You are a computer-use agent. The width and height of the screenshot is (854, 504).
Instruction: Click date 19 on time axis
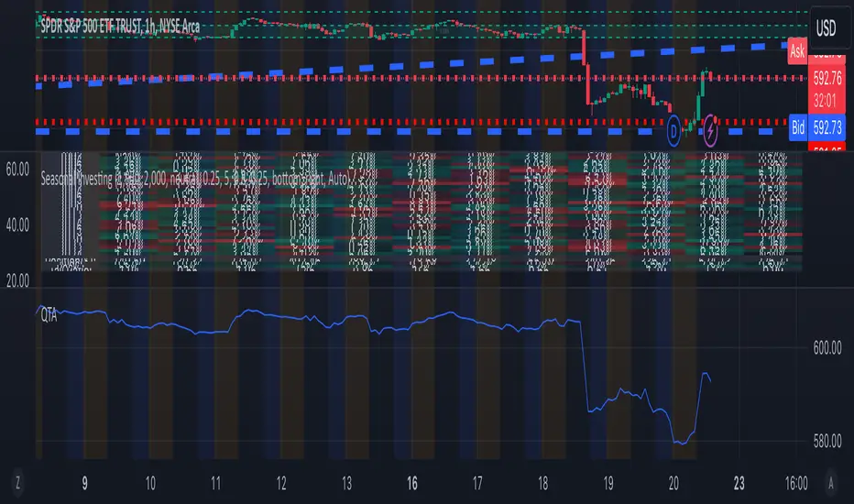(608, 483)
